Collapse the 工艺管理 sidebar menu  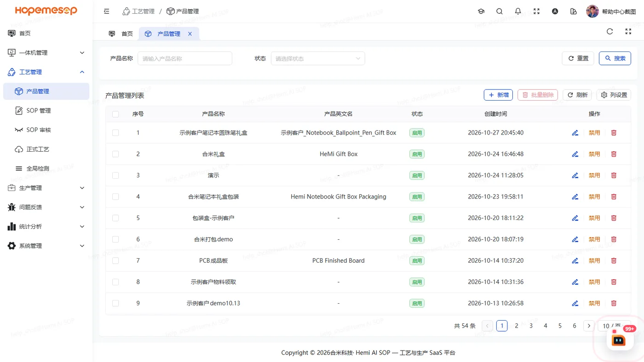coord(46,72)
